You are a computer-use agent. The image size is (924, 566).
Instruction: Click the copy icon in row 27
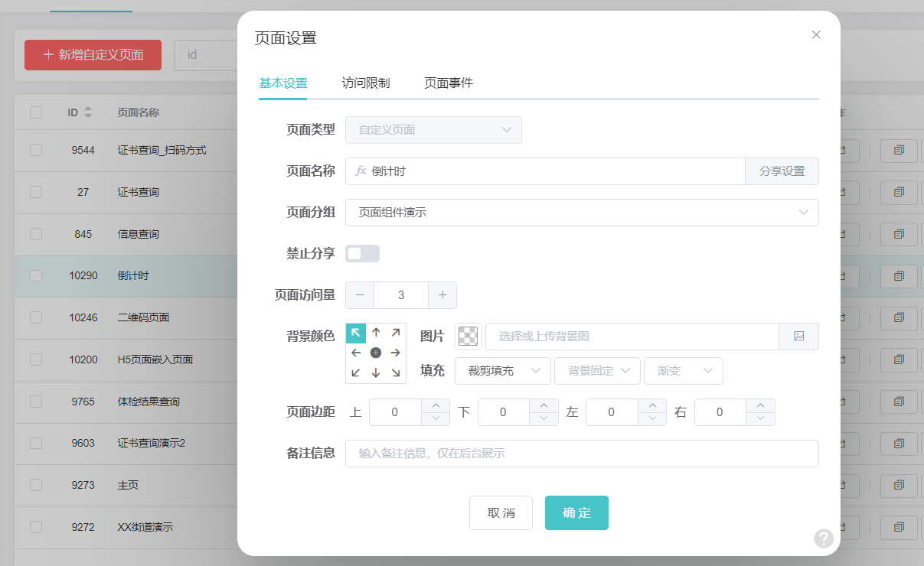pos(899,192)
